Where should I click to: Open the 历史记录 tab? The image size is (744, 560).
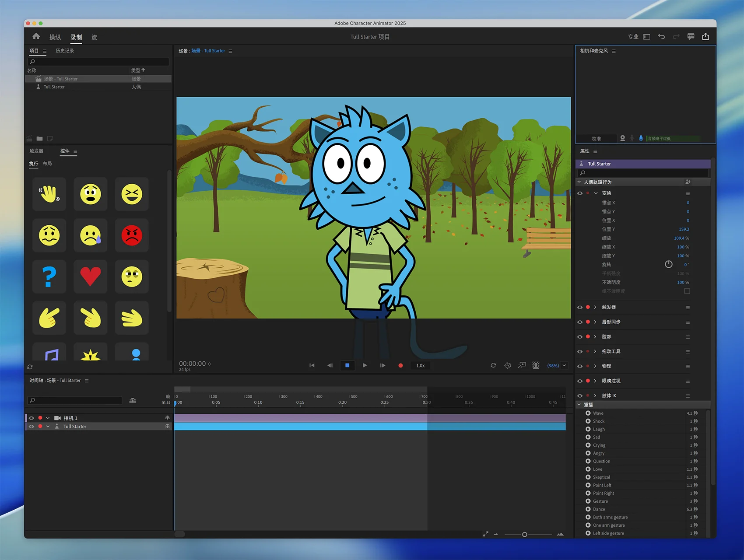click(x=65, y=51)
